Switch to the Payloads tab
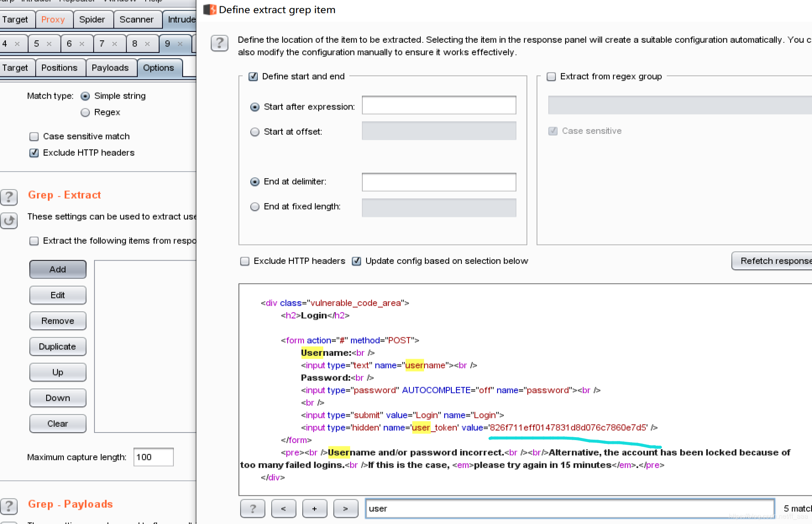 pyautogui.click(x=110, y=68)
